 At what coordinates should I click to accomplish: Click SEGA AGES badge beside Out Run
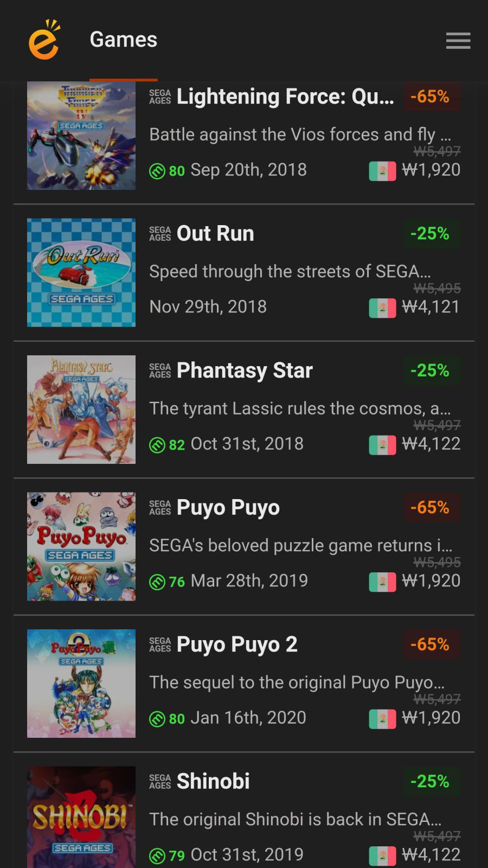(160, 234)
